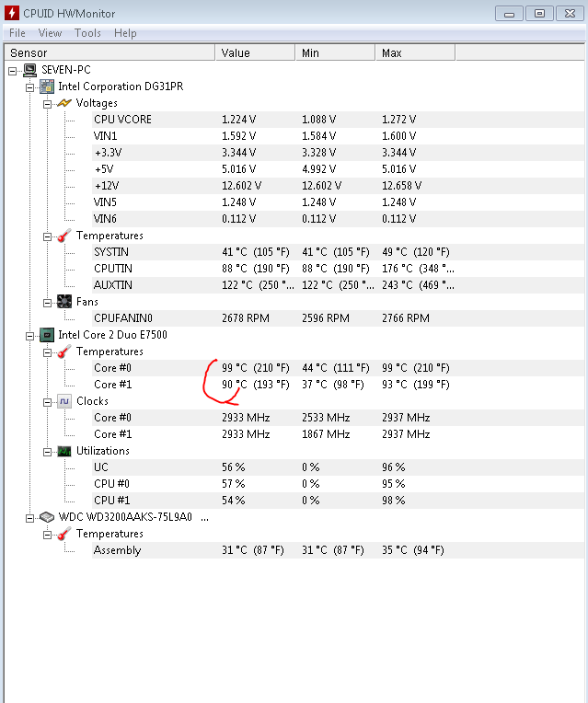Image resolution: width=588 pixels, height=703 pixels.
Task: Click the Intel Core 2 Duo chip icon
Action: point(47,335)
